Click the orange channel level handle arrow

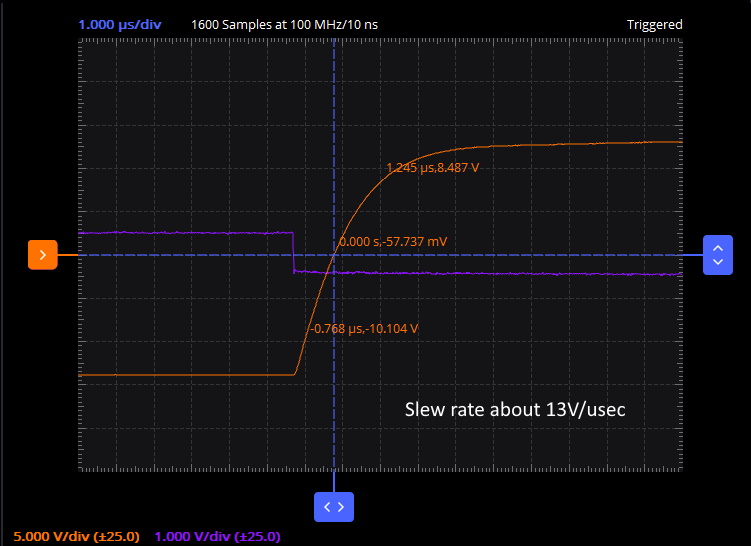(x=43, y=255)
